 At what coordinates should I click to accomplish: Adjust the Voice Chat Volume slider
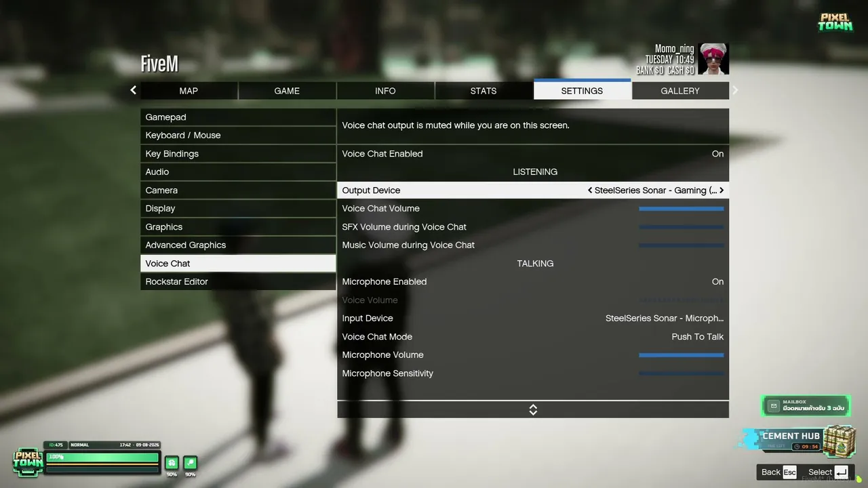(x=682, y=209)
